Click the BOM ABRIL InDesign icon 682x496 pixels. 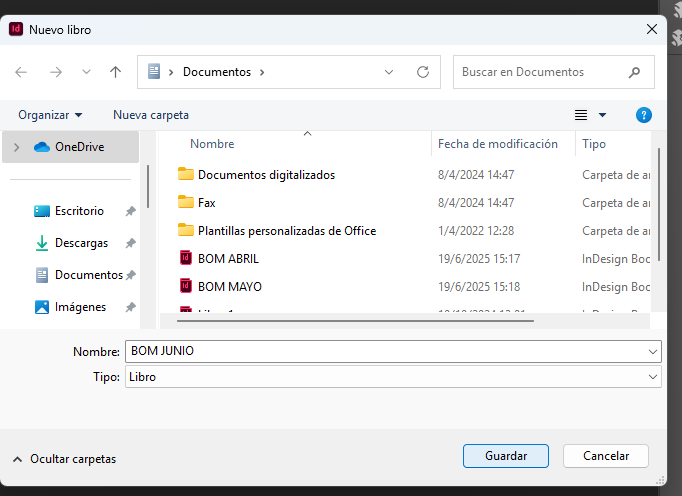click(x=186, y=258)
